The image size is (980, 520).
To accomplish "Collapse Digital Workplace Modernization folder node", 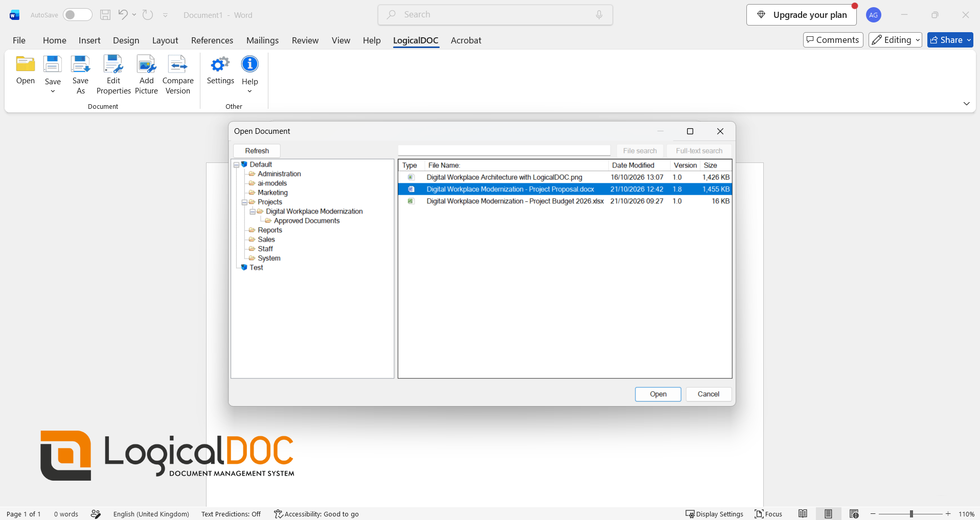I will click(253, 212).
